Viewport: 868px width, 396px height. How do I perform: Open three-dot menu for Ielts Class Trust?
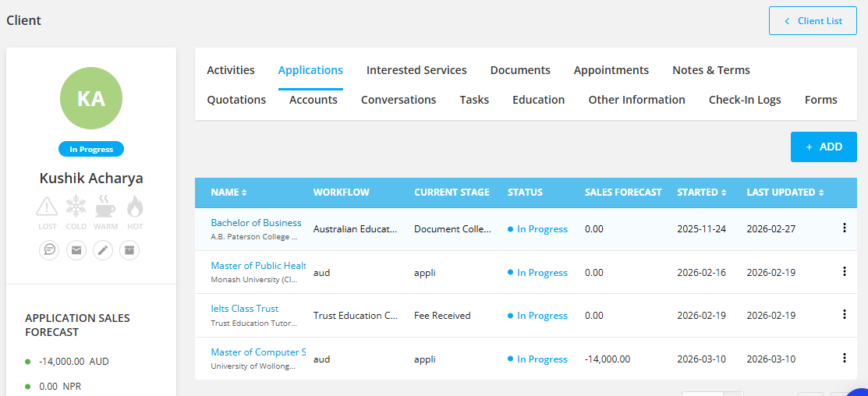(844, 315)
